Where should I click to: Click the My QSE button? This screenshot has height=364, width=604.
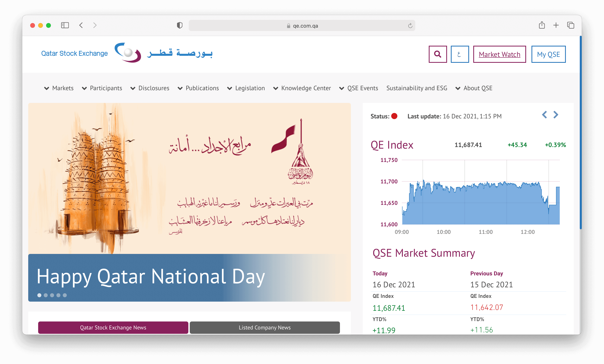point(548,54)
